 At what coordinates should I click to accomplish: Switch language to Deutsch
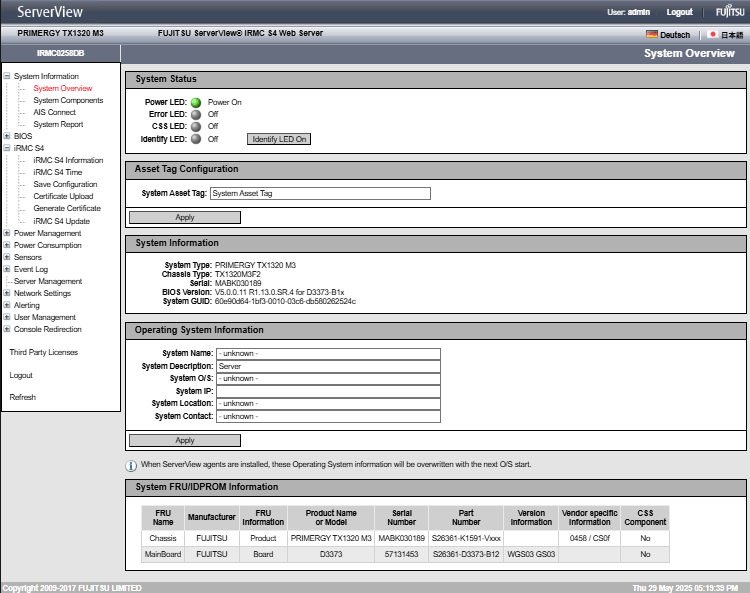[x=675, y=35]
